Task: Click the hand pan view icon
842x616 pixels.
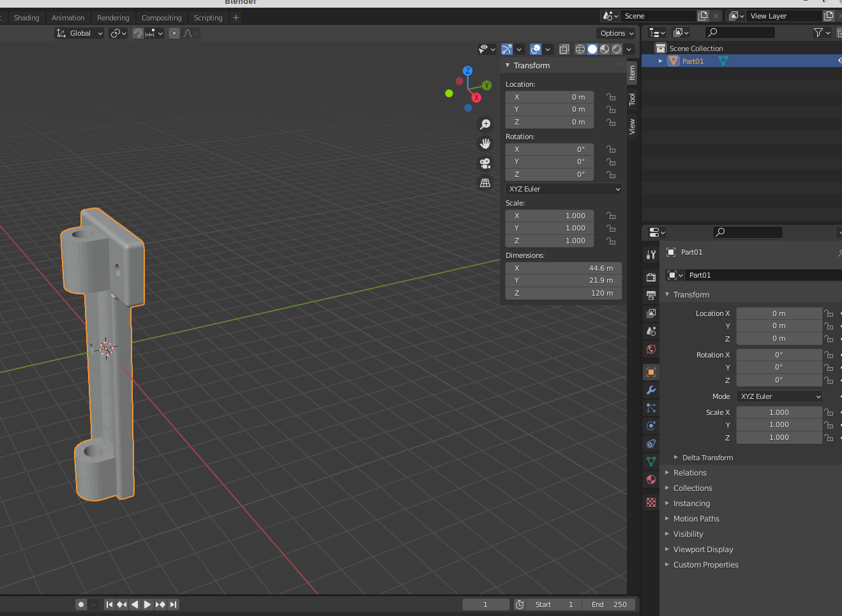Action: 485,144
